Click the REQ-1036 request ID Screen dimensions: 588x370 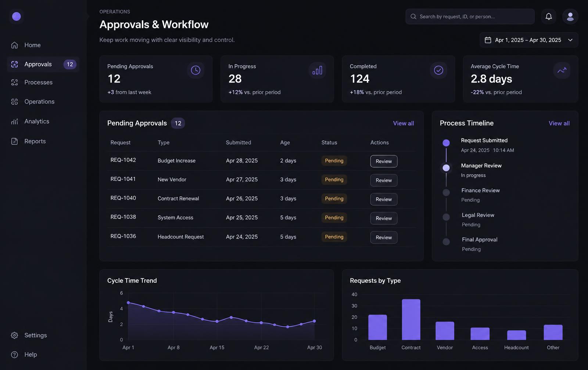(123, 236)
